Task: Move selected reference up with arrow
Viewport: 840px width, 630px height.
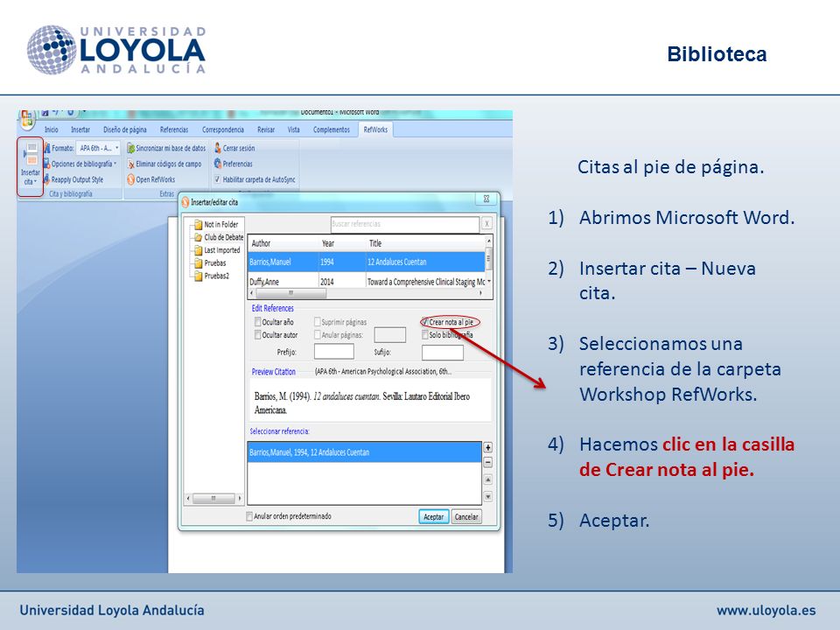Action: (488, 480)
